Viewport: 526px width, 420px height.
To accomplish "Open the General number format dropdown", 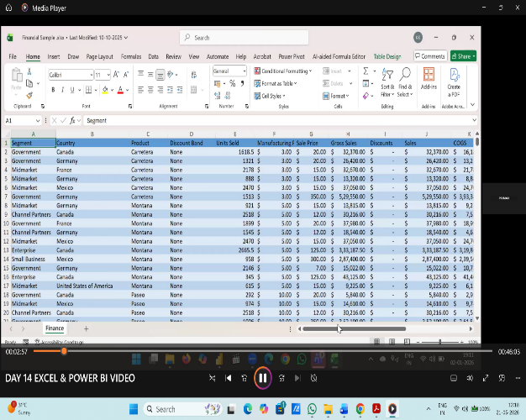I will (x=245, y=71).
